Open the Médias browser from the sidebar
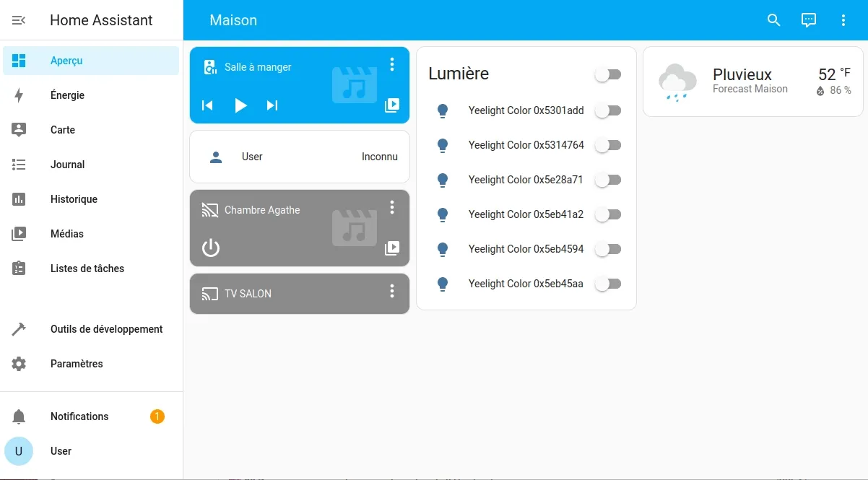Screen dimensions: 868x480 66,233
